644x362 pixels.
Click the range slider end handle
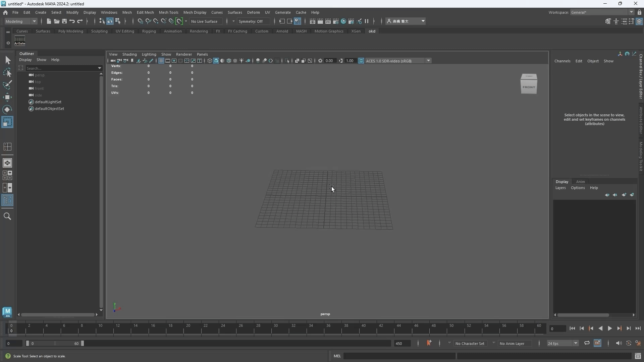tap(83, 343)
